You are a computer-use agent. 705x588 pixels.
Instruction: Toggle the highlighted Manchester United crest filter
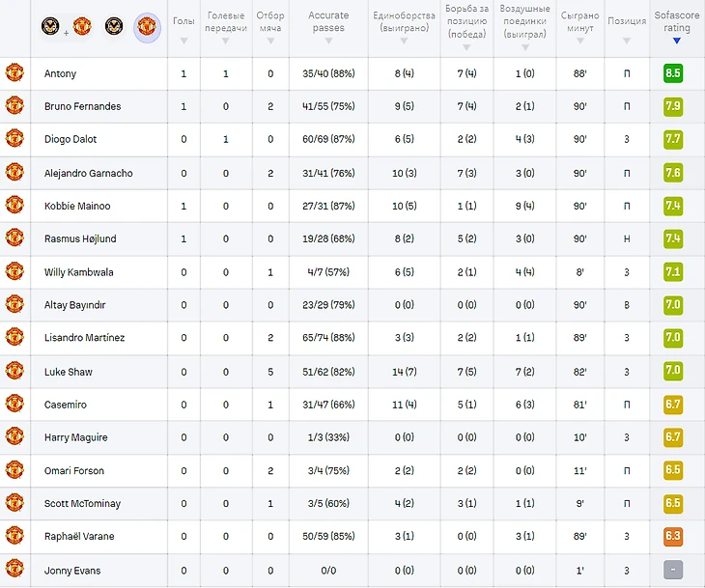coord(146,26)
